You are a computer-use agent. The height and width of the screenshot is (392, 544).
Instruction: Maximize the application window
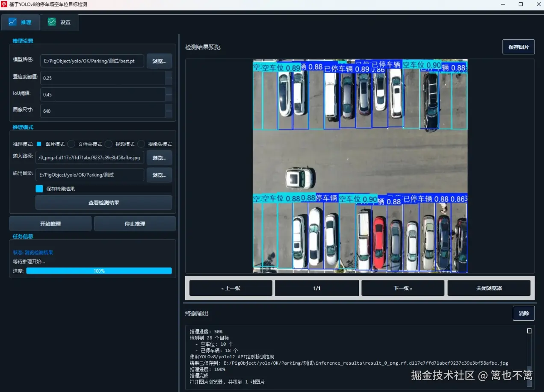pyautogui.click(x=520, y=4)
